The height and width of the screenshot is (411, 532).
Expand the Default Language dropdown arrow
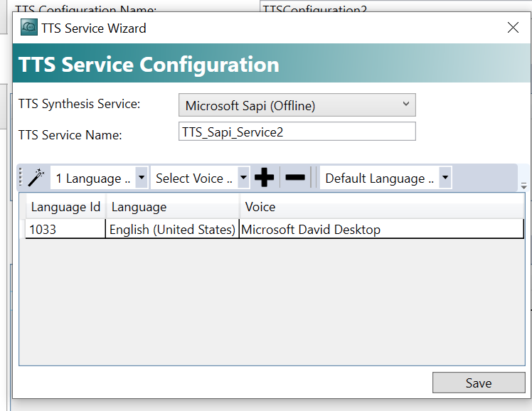click(445, 177)
